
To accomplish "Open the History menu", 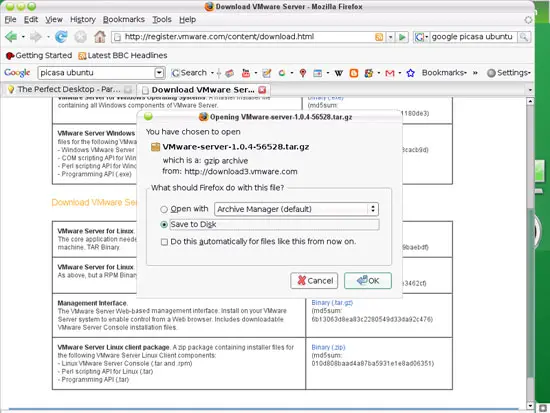I will pos(83,20).
